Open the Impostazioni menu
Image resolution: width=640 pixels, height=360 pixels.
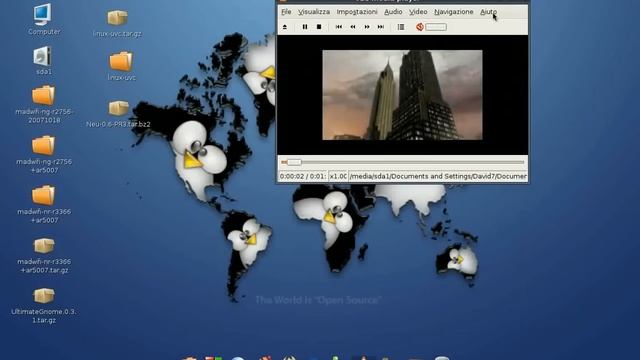click(x=357, y=12)
